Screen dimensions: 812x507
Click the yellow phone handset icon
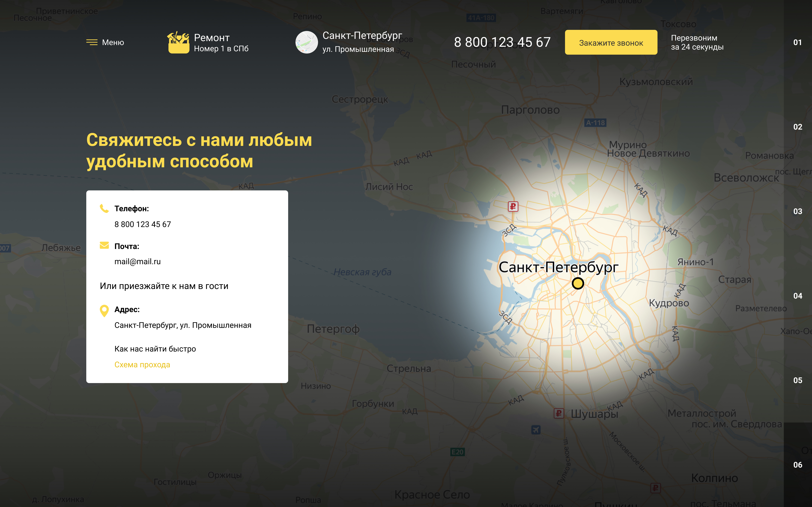coord(104,208)
